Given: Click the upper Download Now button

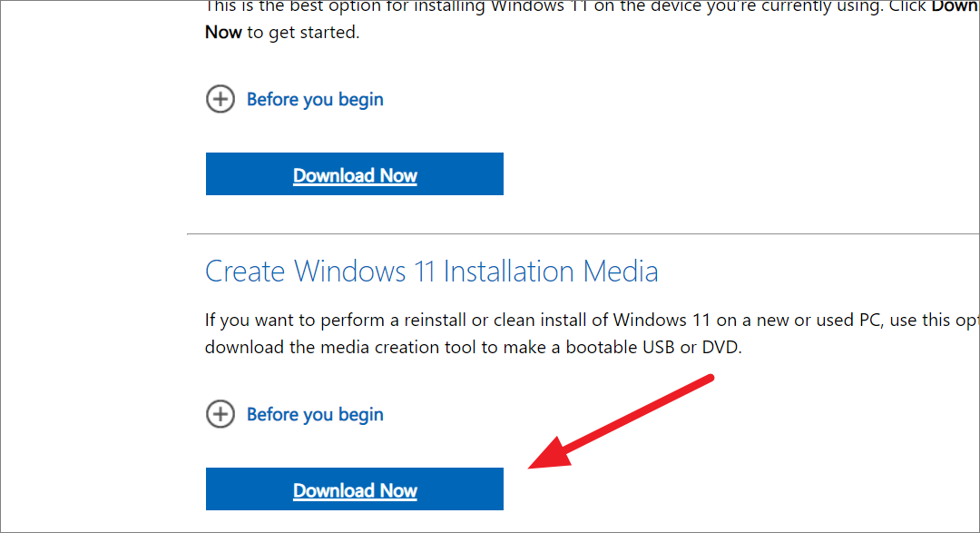Looking at the screenshot, I should 355,174.
